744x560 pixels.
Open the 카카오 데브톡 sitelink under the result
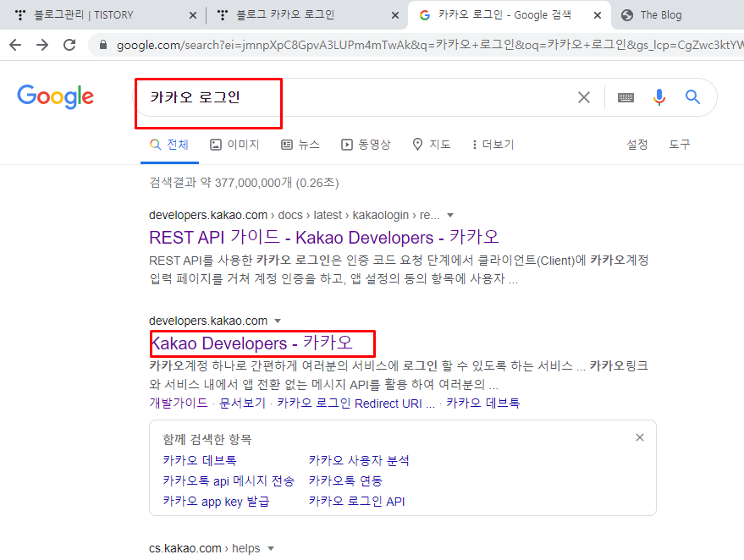coord(483,403)
